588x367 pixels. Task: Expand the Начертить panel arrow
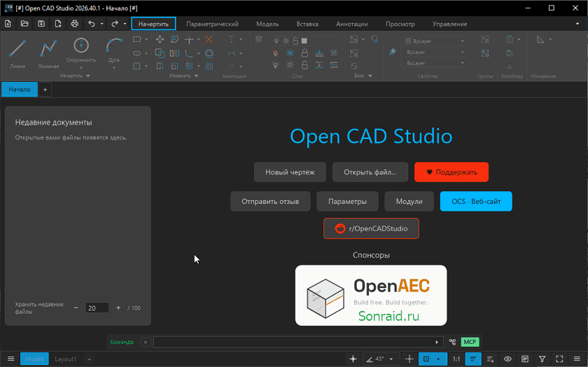click(88, 76)
